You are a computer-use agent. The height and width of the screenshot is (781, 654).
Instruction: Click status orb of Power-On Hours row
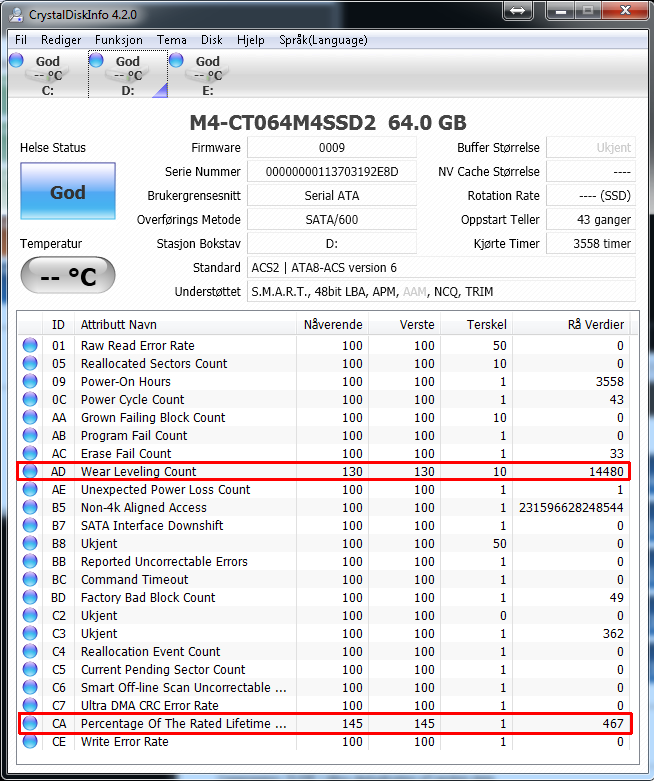pos(30,381)
